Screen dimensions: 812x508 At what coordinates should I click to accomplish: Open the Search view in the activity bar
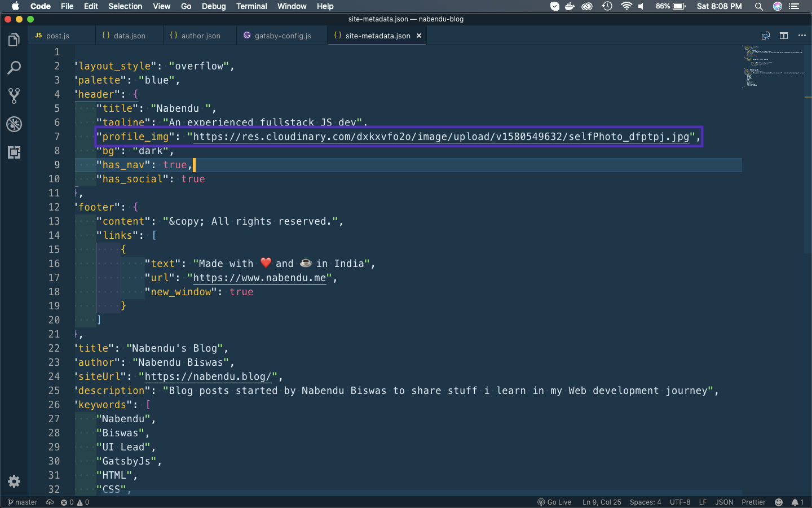pyautogui.click(x=14, y=68)
